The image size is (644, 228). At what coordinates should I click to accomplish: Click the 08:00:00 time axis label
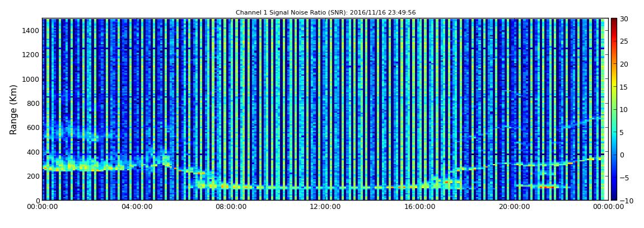click(x=231, y=207)
